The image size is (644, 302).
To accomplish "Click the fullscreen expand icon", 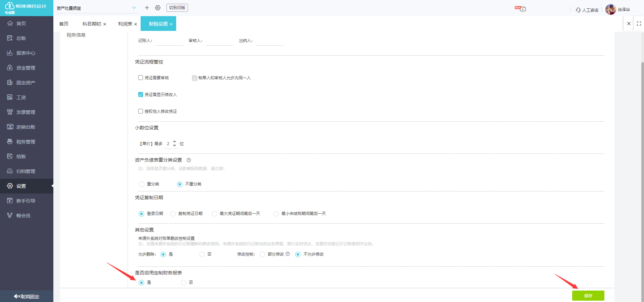I will pos(639,24).
